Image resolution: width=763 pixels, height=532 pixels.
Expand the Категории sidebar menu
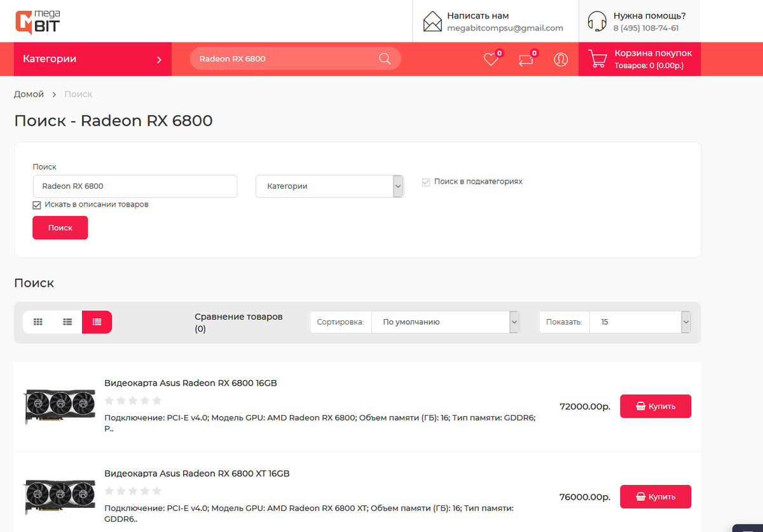pyautogui.click(x=93, y=59)
